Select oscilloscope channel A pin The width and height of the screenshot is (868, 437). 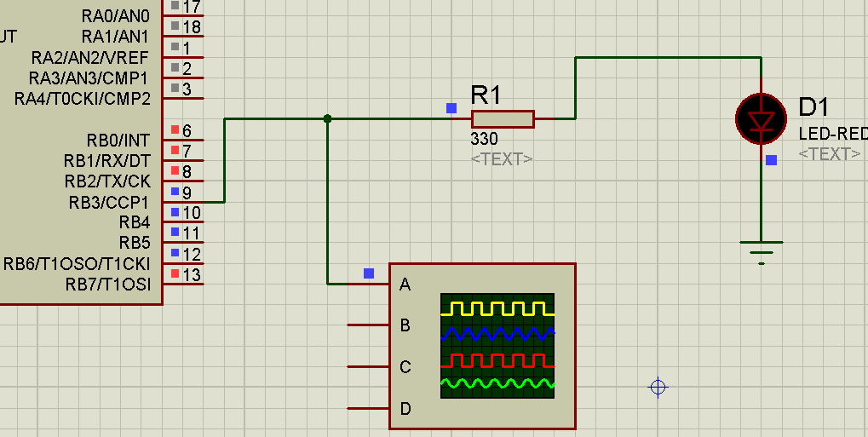[x=368, y=285]
